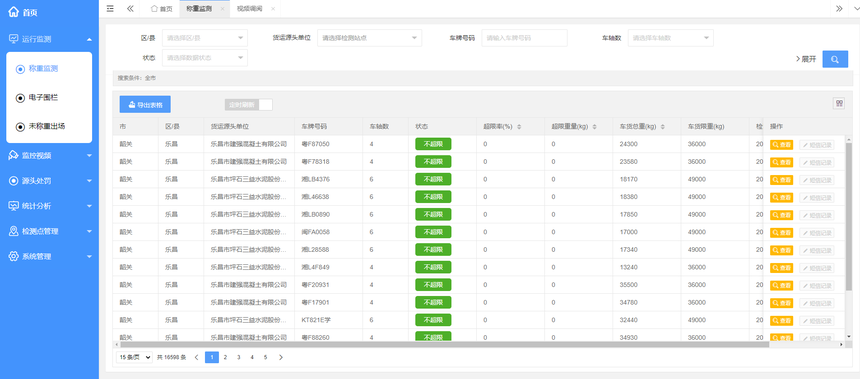Image resolution: width=860 pixels, height=379 pixels.
Task: Open the 车轴数 dropdown
Action: [x=671, y=38]
